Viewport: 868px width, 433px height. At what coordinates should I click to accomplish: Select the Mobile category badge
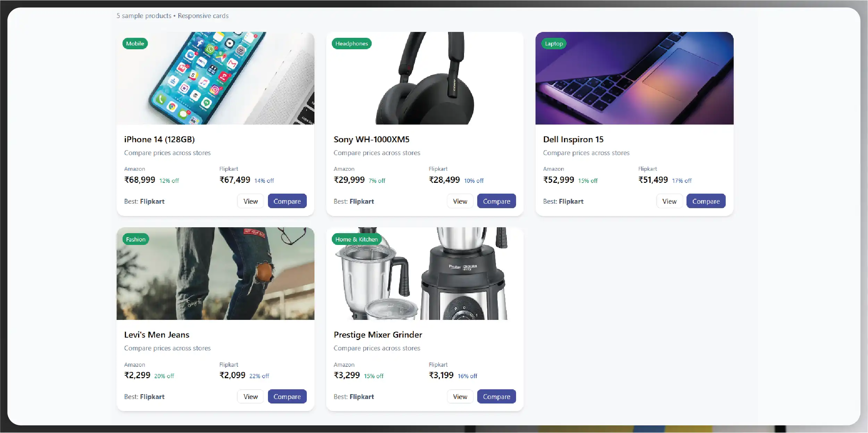point(135,43)
